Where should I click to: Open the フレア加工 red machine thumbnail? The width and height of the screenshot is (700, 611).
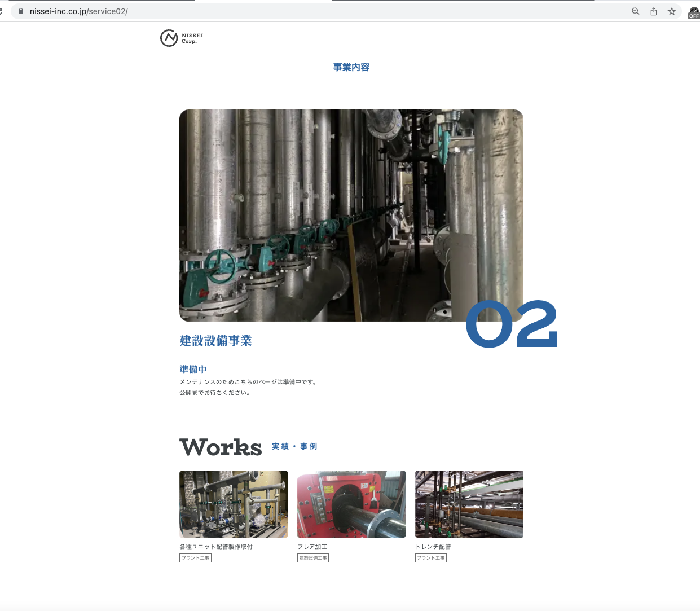(351, 504)
